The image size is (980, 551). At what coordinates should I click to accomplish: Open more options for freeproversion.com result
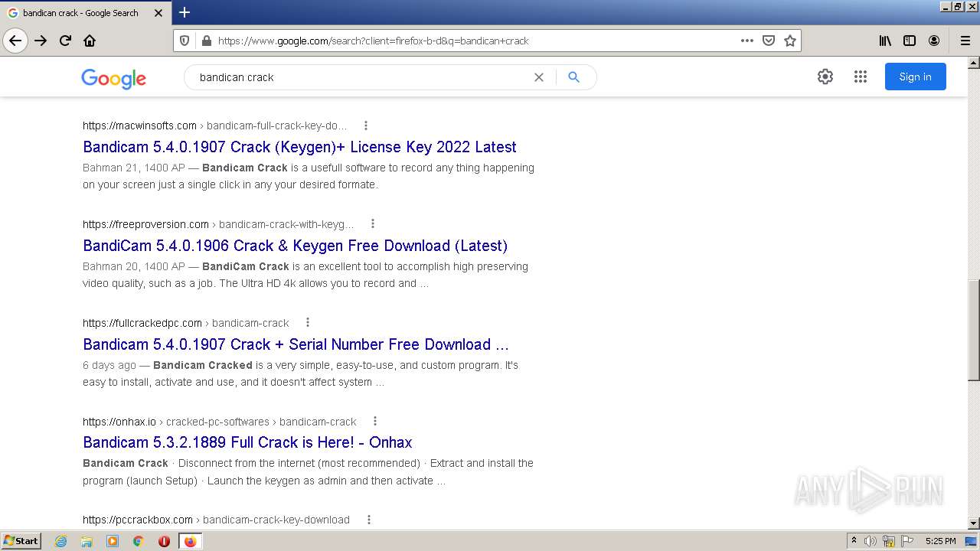tap(372, 224)
